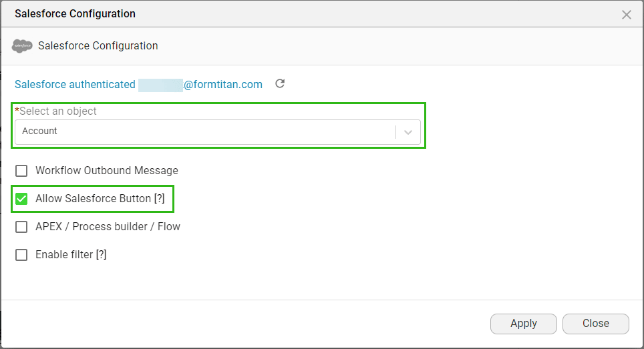Expand the object list chevron arrow
Viewport: 644px width, 349px height.
408,132
